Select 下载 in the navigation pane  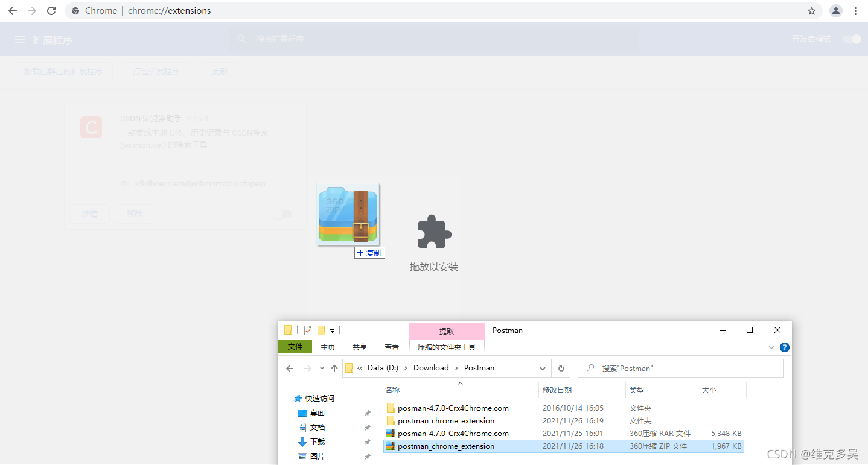[318, 442]
